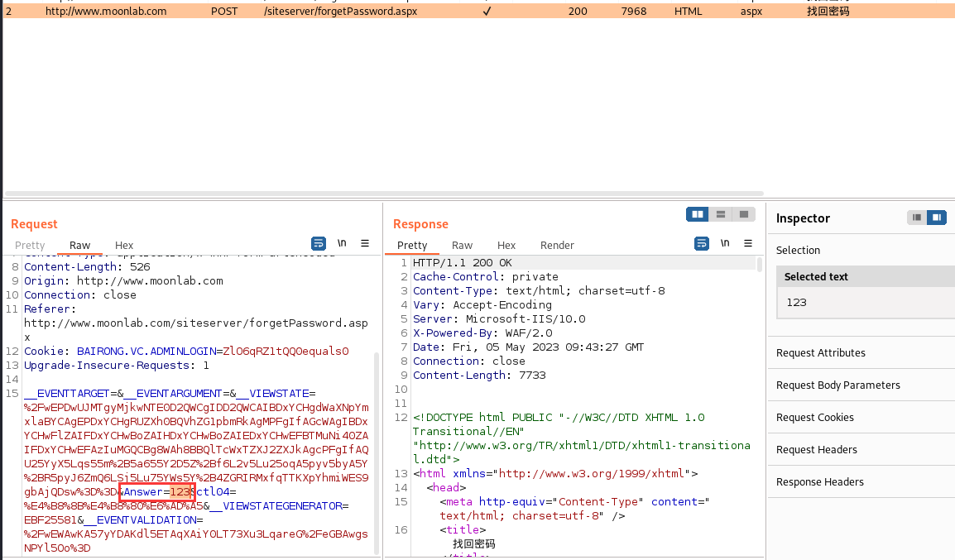The image size is (955, 560).
Task: Switch to side-by-side layout view icon
Action: click(698, 214)
